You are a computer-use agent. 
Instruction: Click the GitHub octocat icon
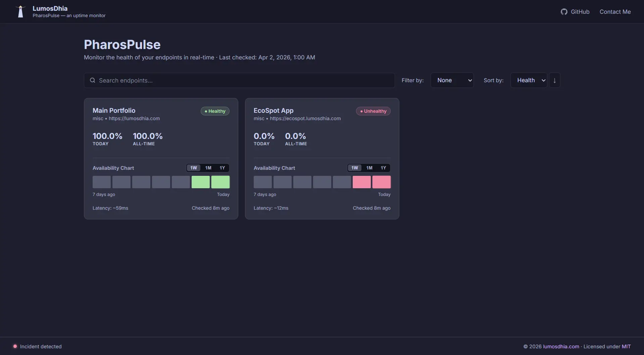(564, 12)
